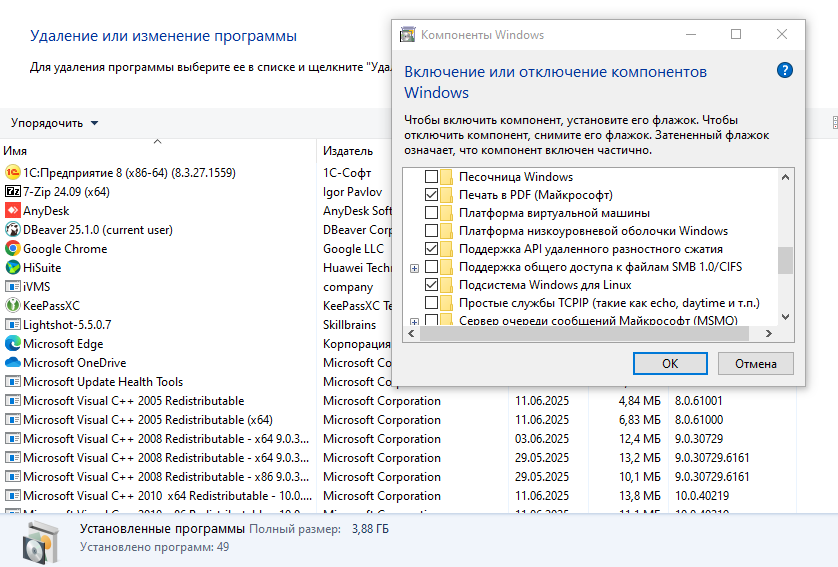
Task: Open help via blue question mark icon
Action: 785,71
